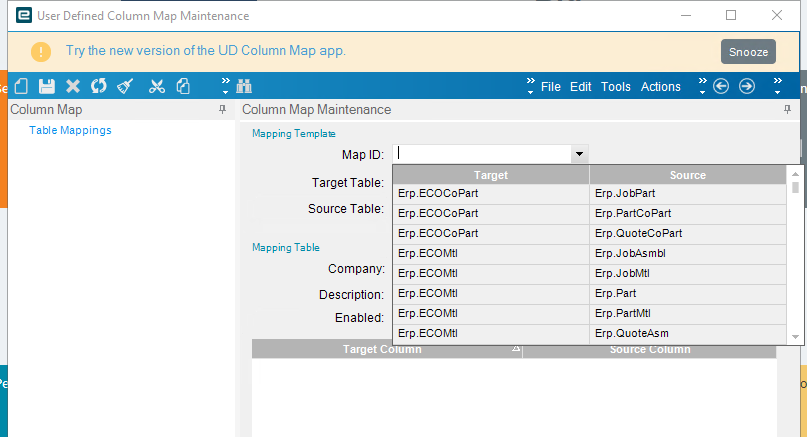Select Table Mappings tree node

coord(70,130)
